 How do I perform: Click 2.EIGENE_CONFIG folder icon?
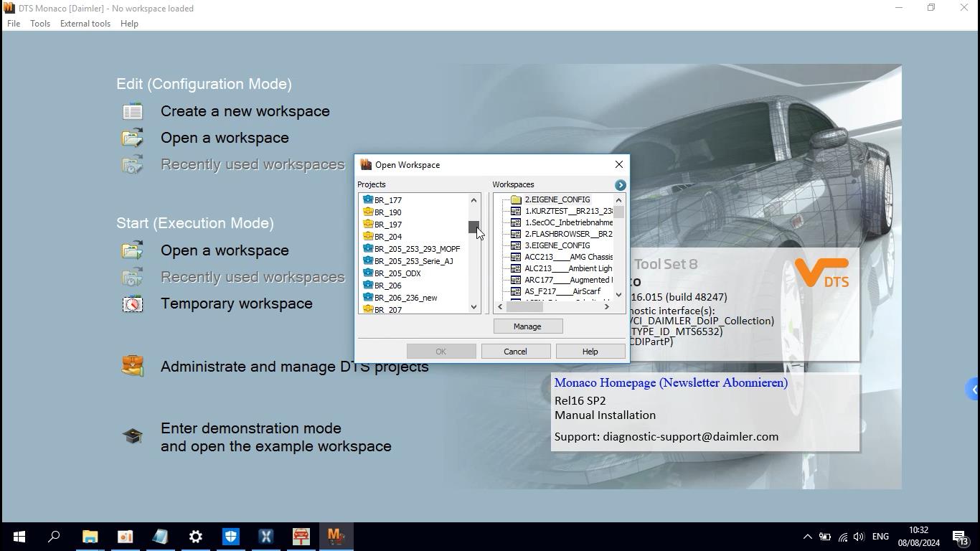516,199
